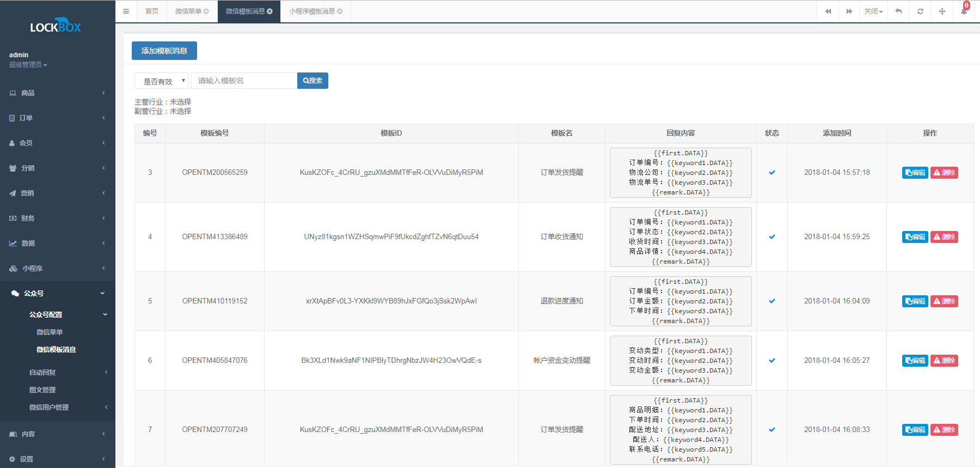Edit the template OPENTM200565259 row
The height and width of the screenshot is (468, 980).
click(x=915, y=173)
